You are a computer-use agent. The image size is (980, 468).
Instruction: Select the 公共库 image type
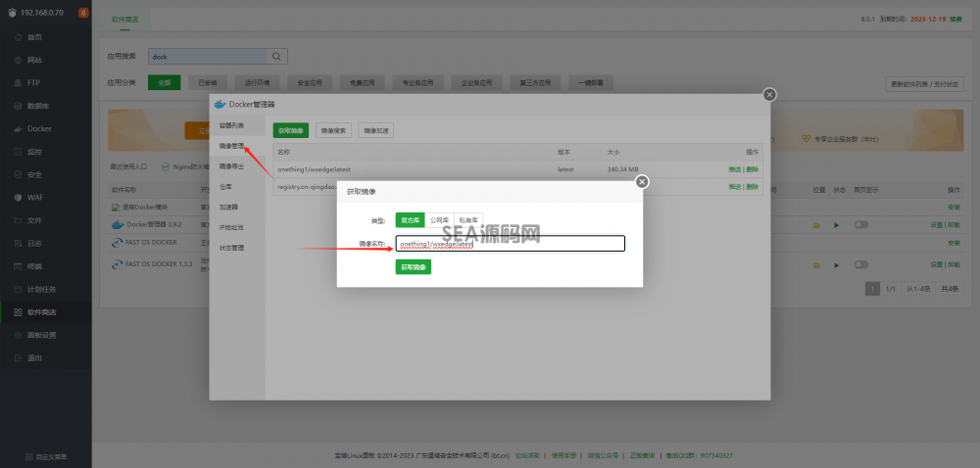point(439,220)
